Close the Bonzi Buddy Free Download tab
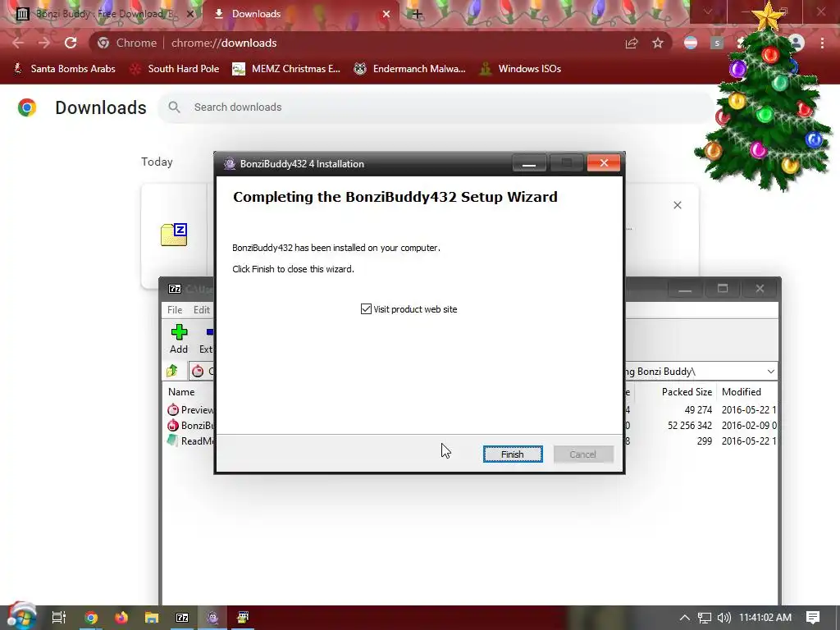The width and height of the screenshot is (840, 630). point(189,14)
